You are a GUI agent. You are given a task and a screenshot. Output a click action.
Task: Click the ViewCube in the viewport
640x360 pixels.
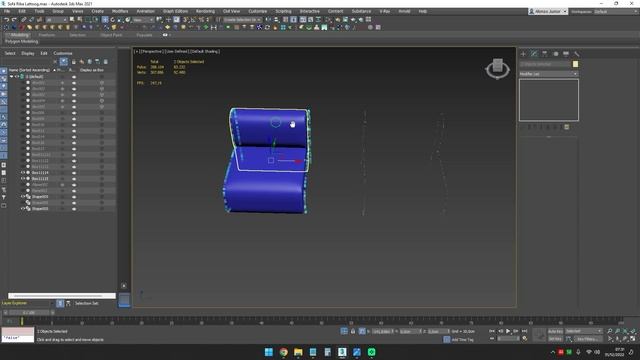point(497,69)
